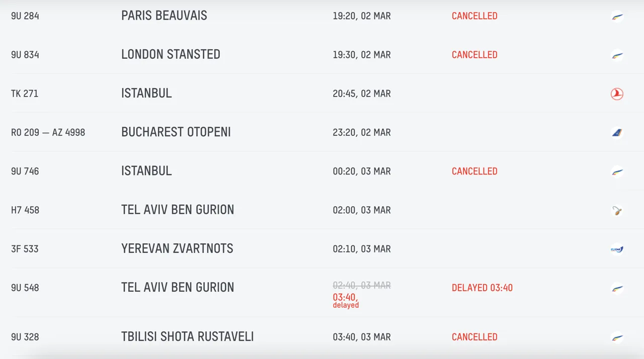The width and height of the screenshot is (644, 359).
Task: Click the FlyOne logo on flight 3F 533
Action: [x=617, y=249]
